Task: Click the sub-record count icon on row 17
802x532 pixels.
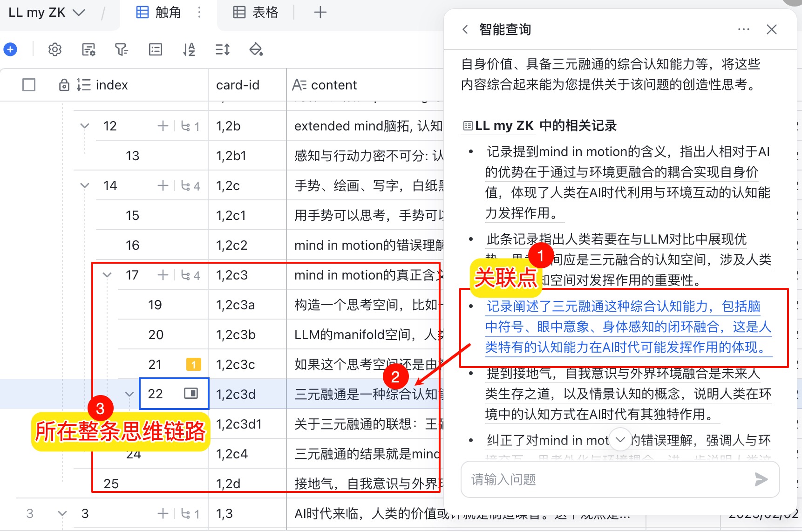Action: coord(190,275)
